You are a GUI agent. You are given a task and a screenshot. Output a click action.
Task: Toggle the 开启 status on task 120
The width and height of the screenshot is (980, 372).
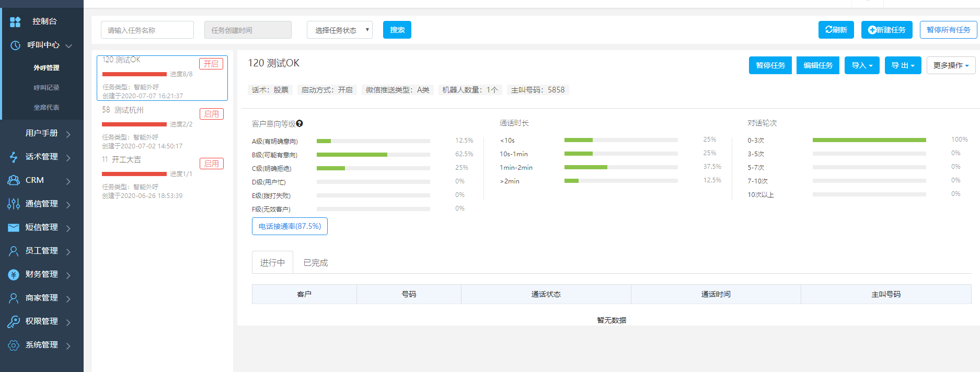[x=211, y=64]
